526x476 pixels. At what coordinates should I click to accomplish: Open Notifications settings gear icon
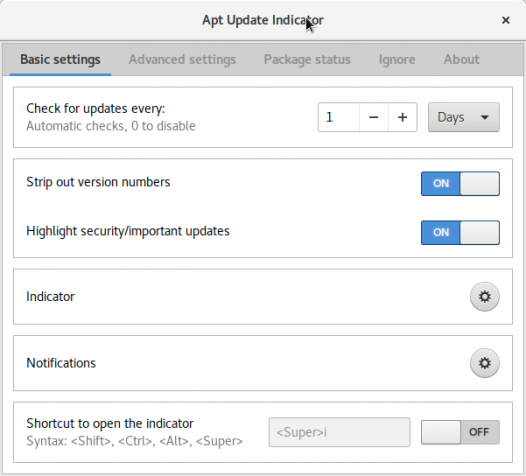point(484,363)
